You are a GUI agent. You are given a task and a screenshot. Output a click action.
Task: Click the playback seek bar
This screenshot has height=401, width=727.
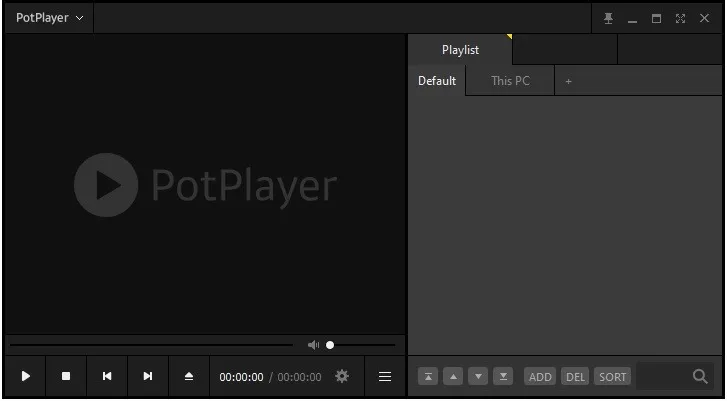click(151, 345)
